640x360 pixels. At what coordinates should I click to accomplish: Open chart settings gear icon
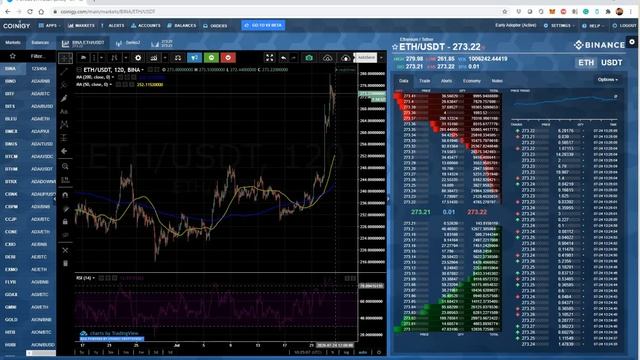tap(138, 58)
